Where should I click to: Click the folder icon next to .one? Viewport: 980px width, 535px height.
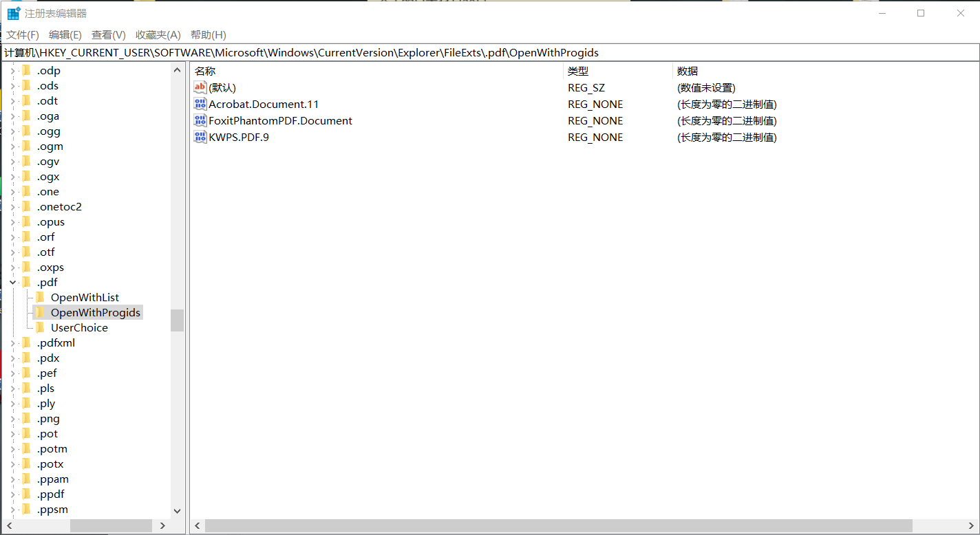[27, 191]
